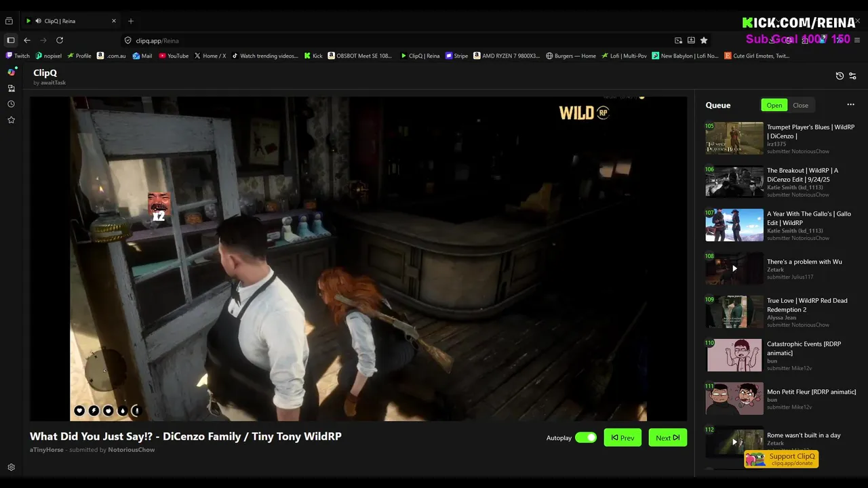Open OBSBOT Meet SE bookmark
This screenshot has height=488, width=868.
point(360,56)
